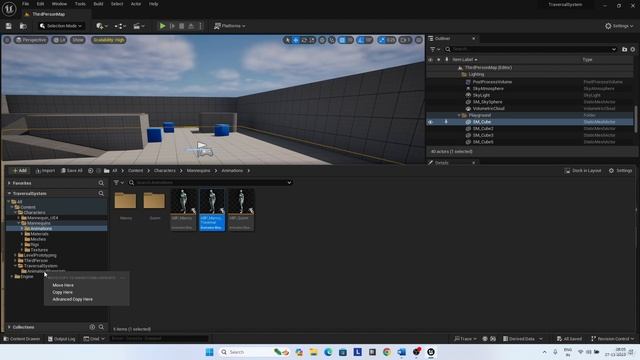Toggle scale snapping in viewport toolbar
The height and width of the screenshot is (360, 640).
(382, 40)
